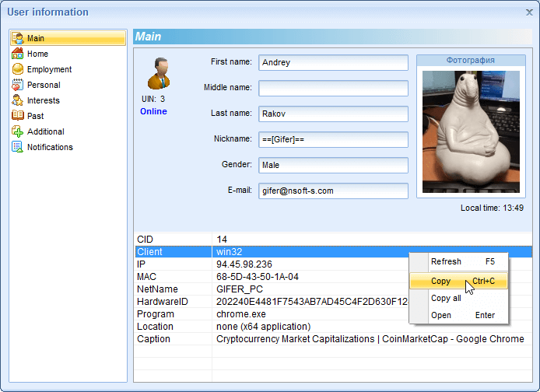Click the Program value chrome.exe
The height and width of the screenshot is (392, 540).
point(241,314)
